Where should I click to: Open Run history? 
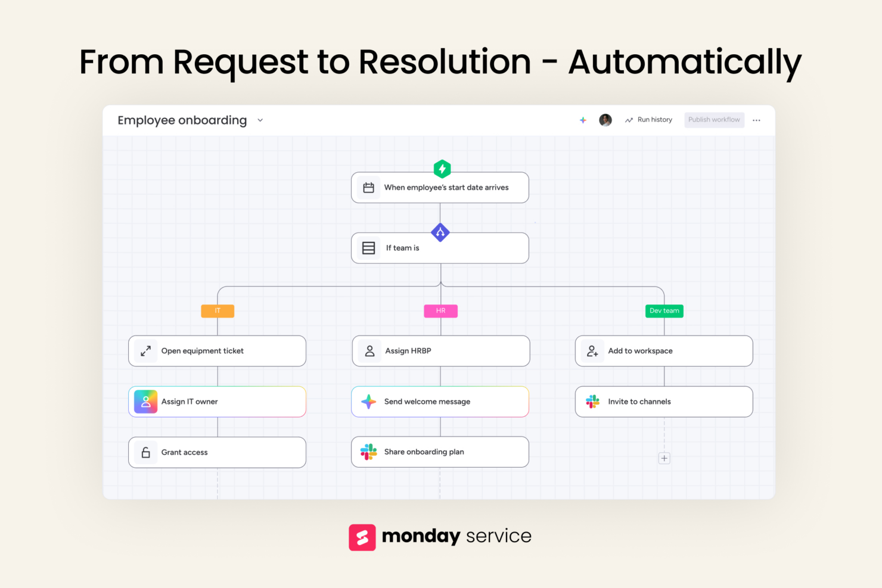pyautogui.click(x=648, y=120)
